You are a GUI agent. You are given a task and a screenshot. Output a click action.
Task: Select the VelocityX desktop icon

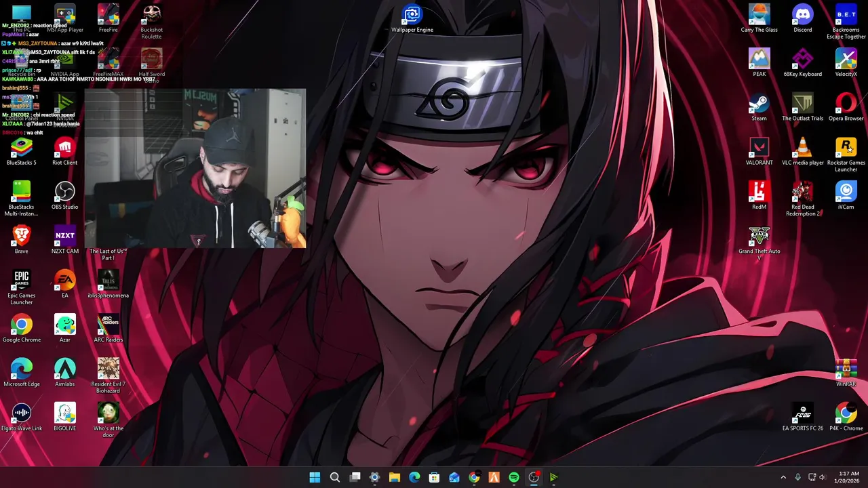[846, 64]
